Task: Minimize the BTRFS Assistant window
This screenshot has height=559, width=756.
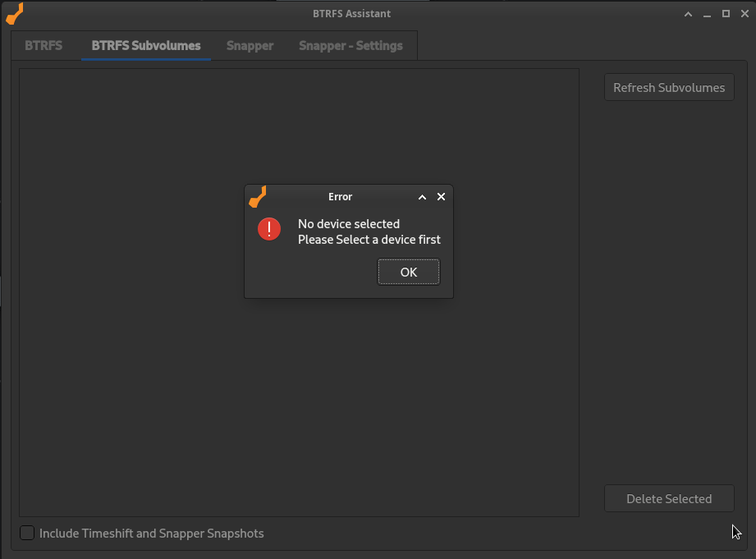Action: click(707, 14)
